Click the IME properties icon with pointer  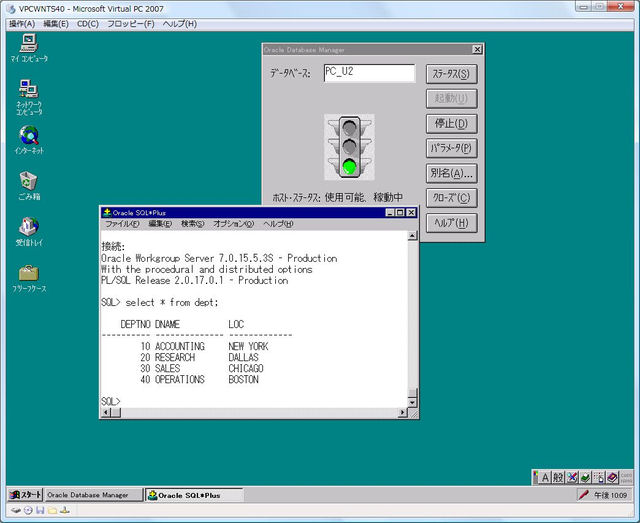point(599,477)
